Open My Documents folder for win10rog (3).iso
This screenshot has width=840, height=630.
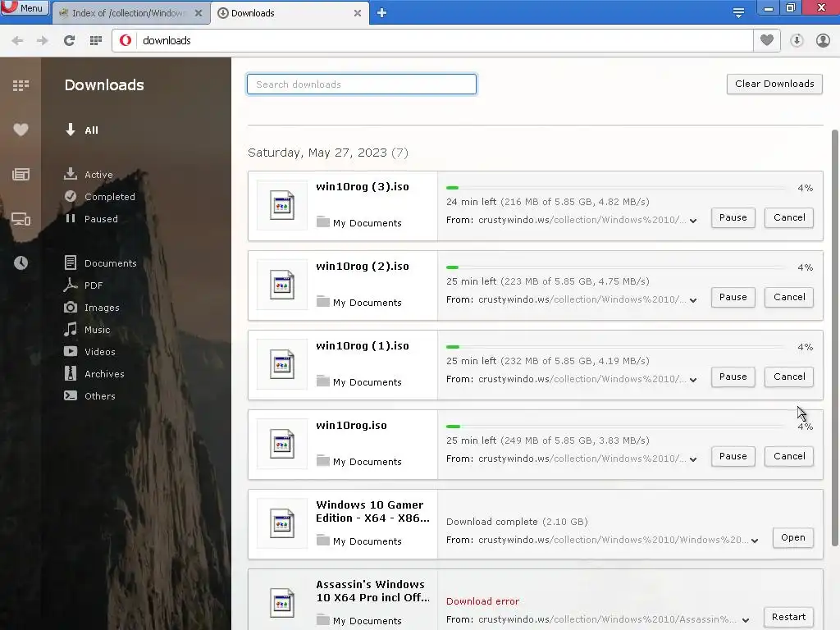click(x=359, y=222)
